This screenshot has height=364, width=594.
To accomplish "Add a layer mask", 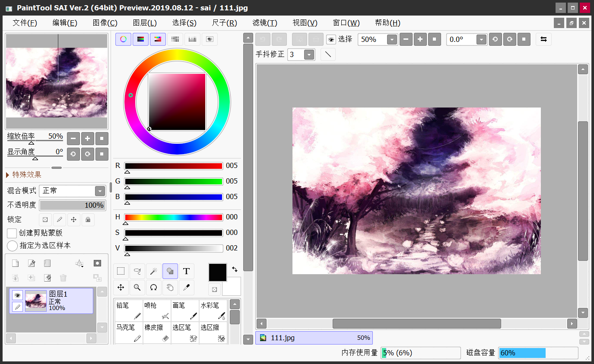I will pos(98,263).
